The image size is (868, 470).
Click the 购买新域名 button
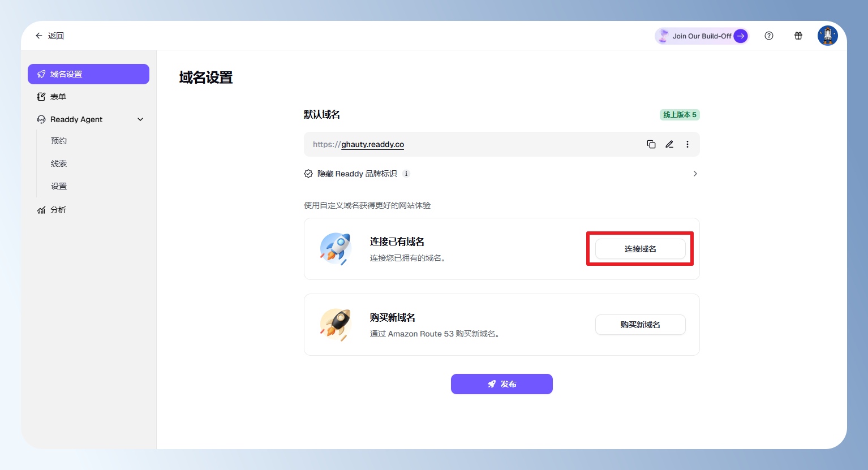tap(640, 325)
